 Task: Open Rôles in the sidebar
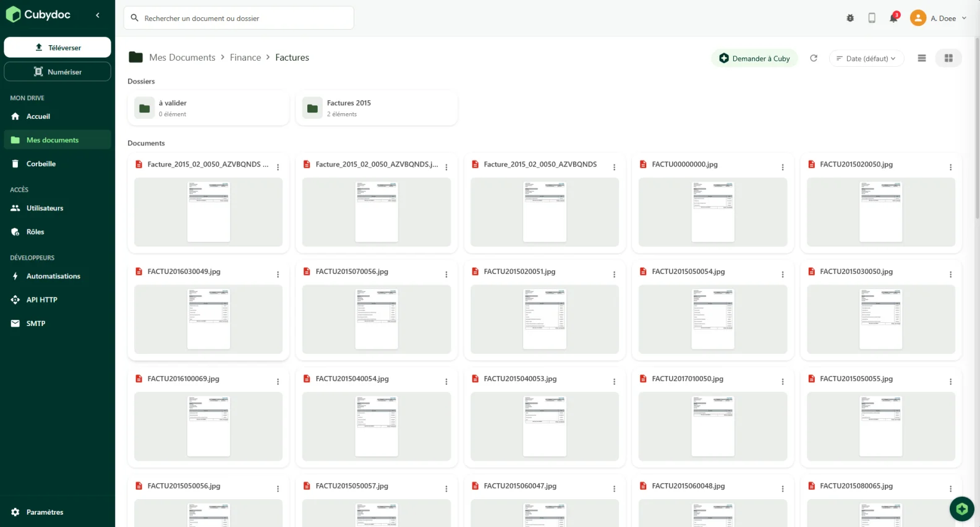click(x=58, y=232)
